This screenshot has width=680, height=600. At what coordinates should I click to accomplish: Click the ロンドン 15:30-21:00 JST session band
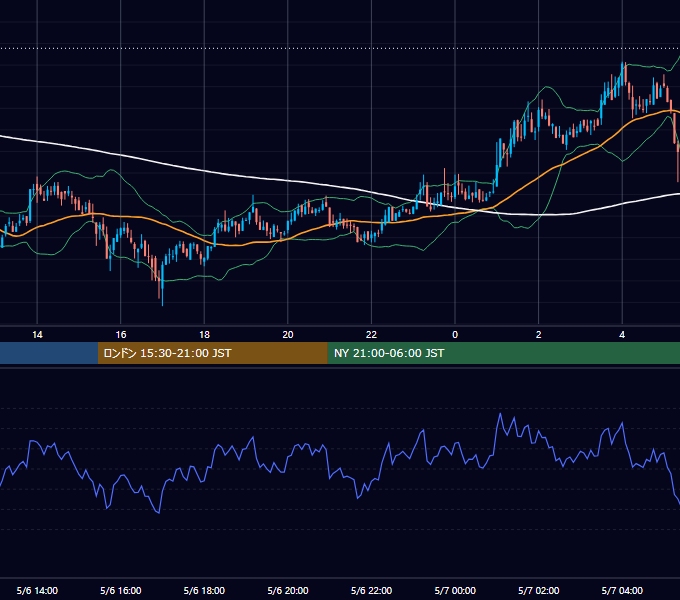[x=212, y=353]
